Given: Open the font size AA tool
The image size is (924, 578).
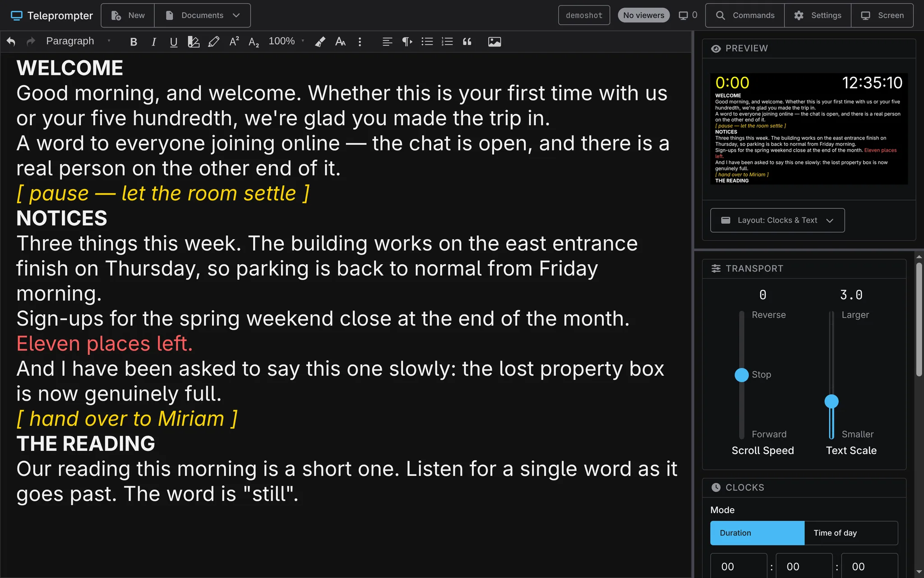Looking at the screenshot, I should 340,42.
